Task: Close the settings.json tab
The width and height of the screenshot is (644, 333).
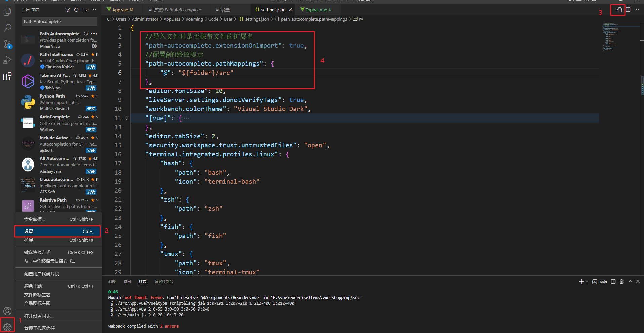Action: coord(290,10)
